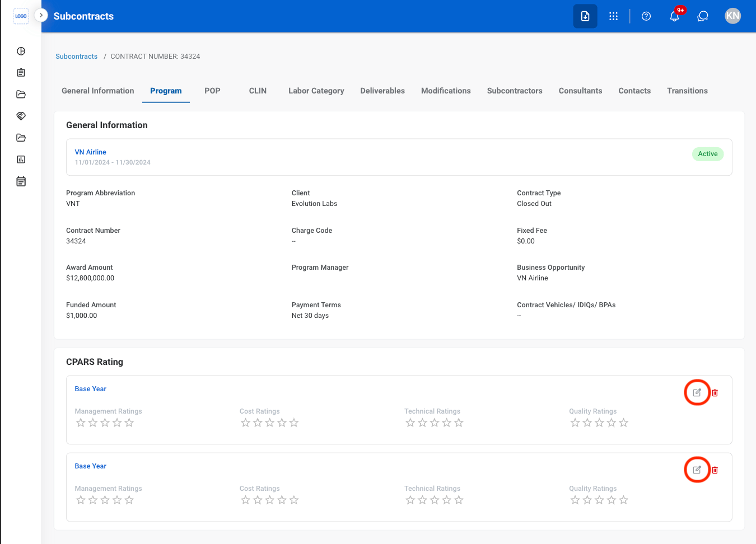Edit the first Base Year CPARS rating
Viewport: 756px width, 544px height.
(697, 392)
